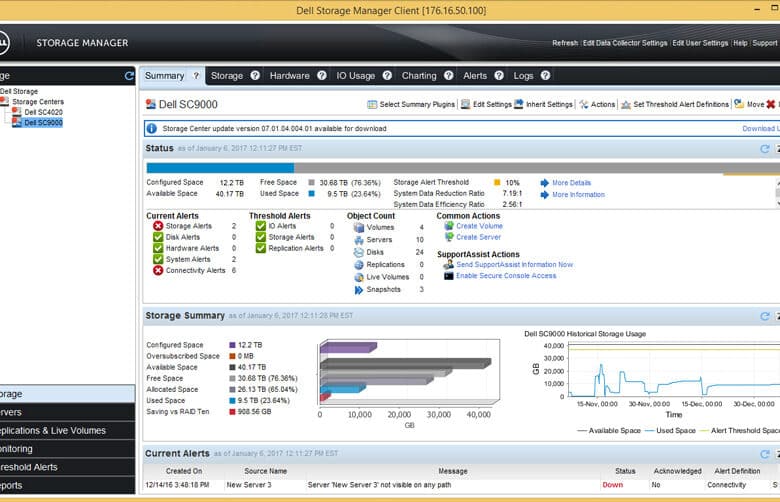
Task: Switch to the Hardware tab
Action: pos(290,76)
